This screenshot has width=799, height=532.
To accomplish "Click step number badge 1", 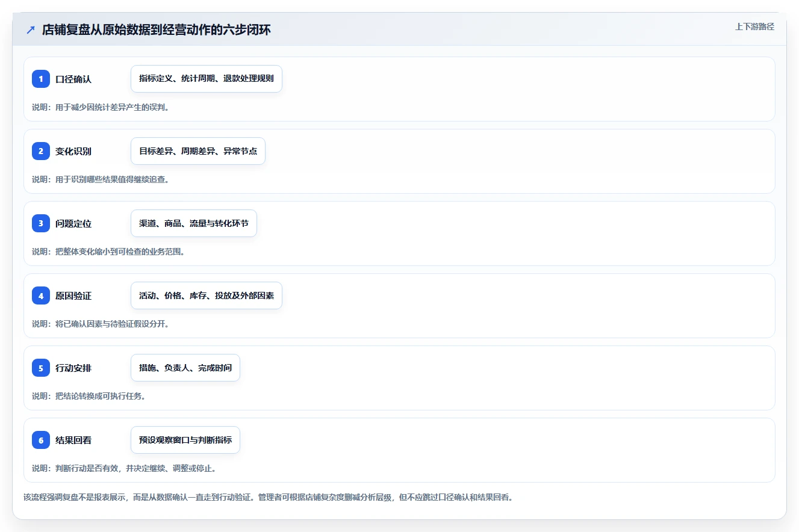I will [41, 79].
